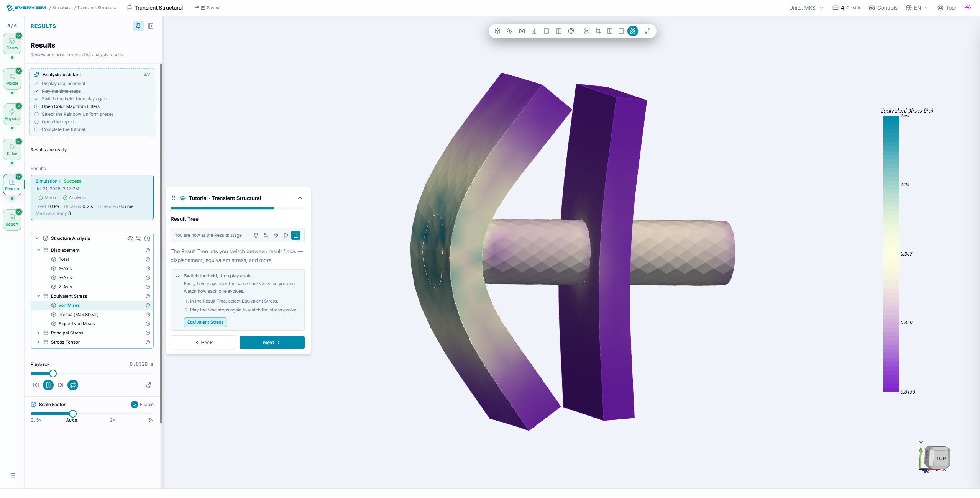Click the playback settings icon at right
Screen dimensions: 980x498
[x=148, y=385]
